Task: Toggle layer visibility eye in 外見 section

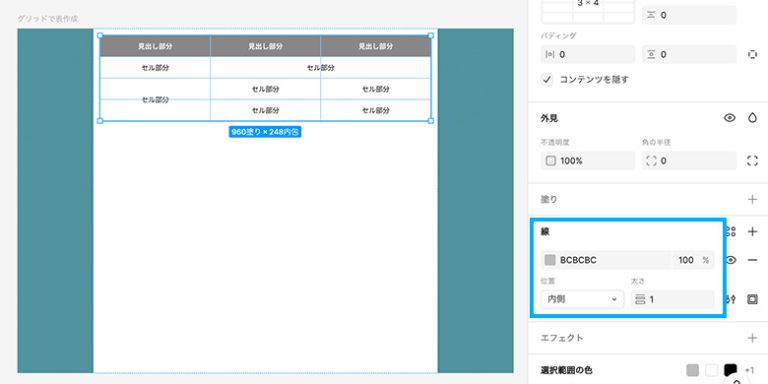Action: click(x=730, y=118)
